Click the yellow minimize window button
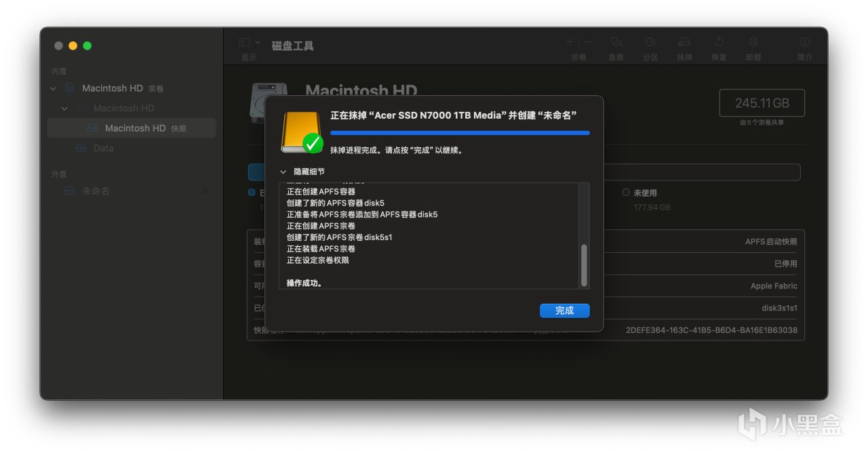The height and width of the screenshot is (453, 868). [73, 45]
